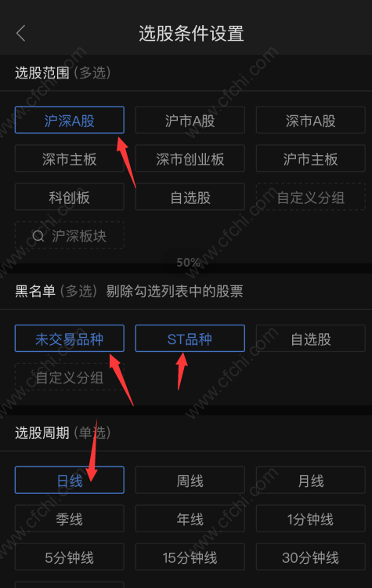Choose 深市主板 in stock scope
This screenshot has height=588, width=372.
click(69, 158)
